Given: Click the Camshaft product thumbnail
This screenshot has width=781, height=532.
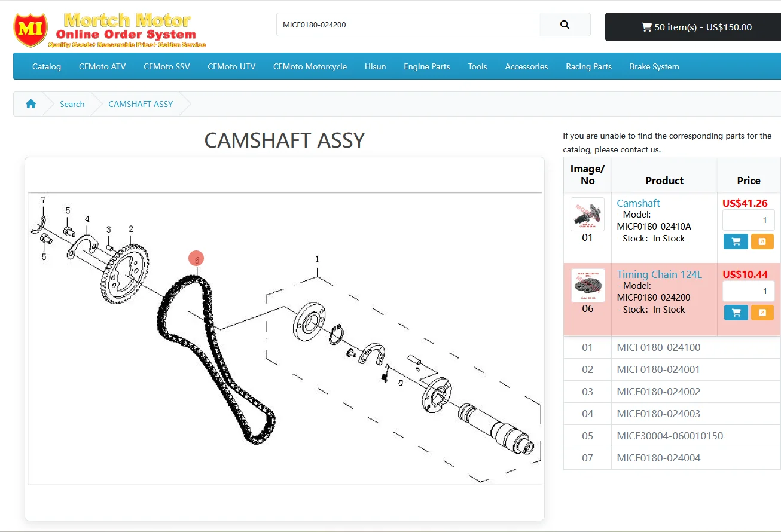Looking at the screenshot, I should coord(587,214).
